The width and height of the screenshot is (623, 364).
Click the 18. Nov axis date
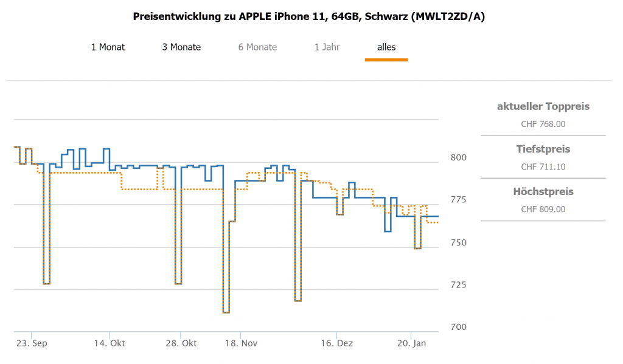pos(241,343)
